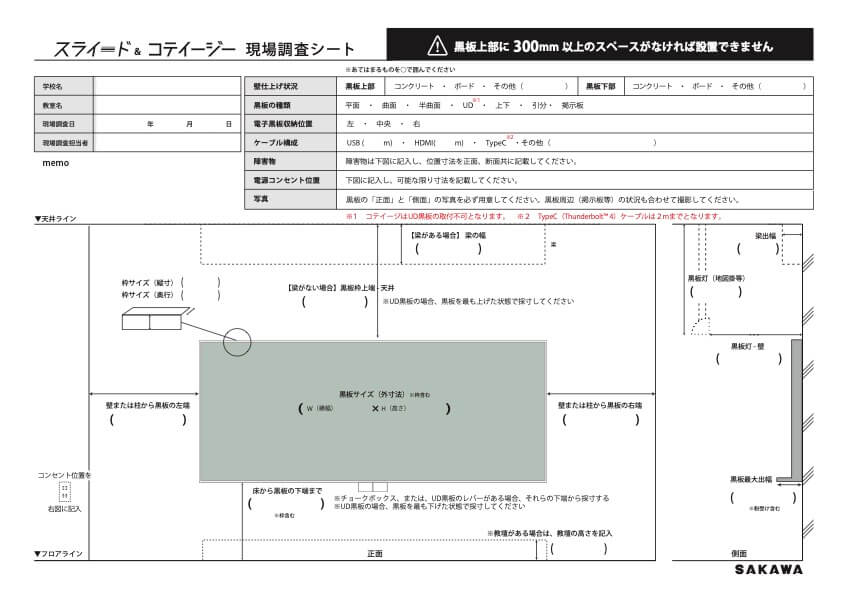Select the 教室名 entry field
The width and height of the screenshot is (841, 595).
167,105
